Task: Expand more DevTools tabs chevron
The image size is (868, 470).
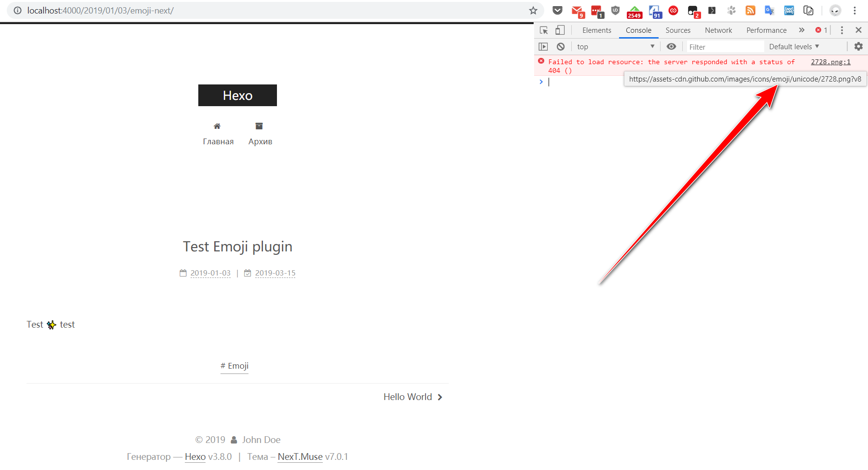Action: (x=801, y=30)
